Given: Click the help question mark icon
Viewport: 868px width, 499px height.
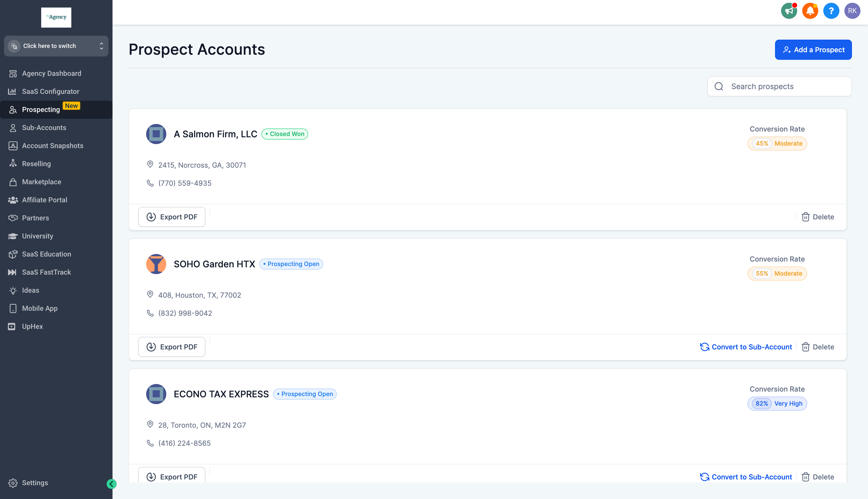Looking at the screenshot, I should point(831,11).
